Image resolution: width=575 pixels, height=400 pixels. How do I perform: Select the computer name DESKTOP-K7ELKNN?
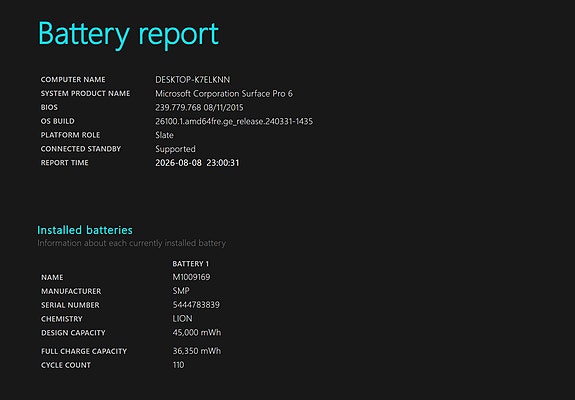pyautogui.click(x=193, y=80)
